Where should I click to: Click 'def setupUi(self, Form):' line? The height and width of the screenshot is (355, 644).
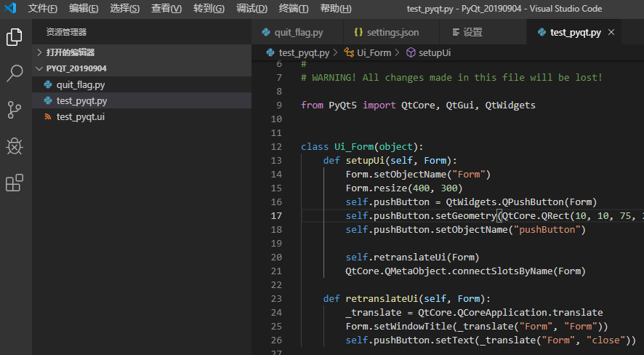point(390,161)
